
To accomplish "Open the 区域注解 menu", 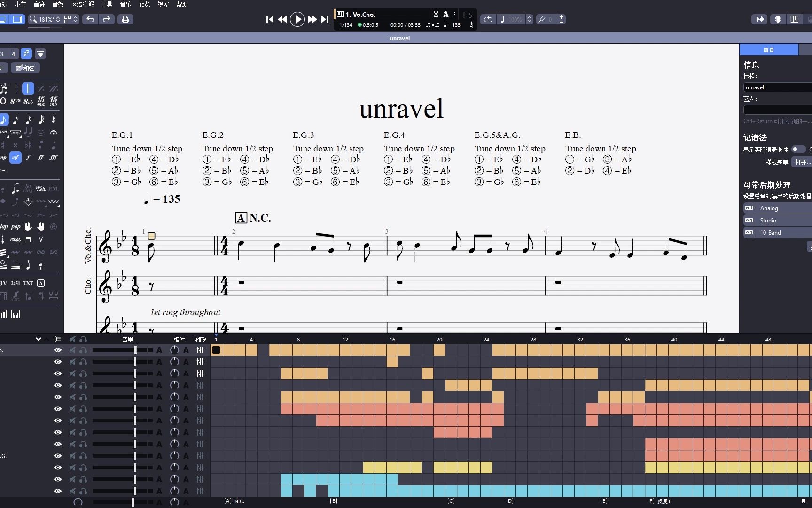I will [x=83, y=4].
